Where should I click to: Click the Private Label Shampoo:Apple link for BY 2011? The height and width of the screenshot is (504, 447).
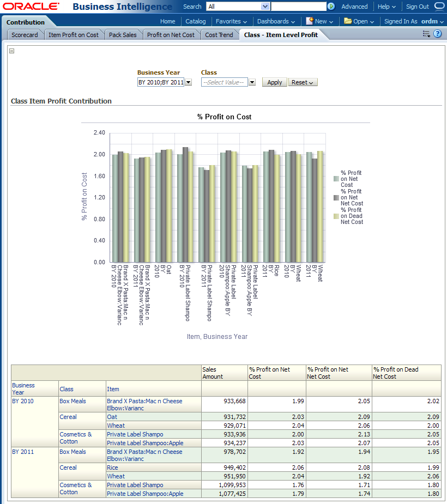145,494
